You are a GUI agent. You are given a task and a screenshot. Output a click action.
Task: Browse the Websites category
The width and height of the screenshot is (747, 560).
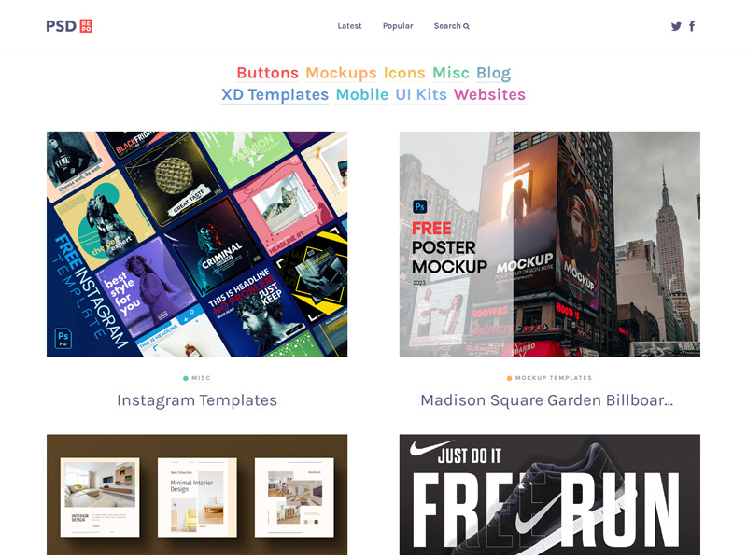(489, 95)
